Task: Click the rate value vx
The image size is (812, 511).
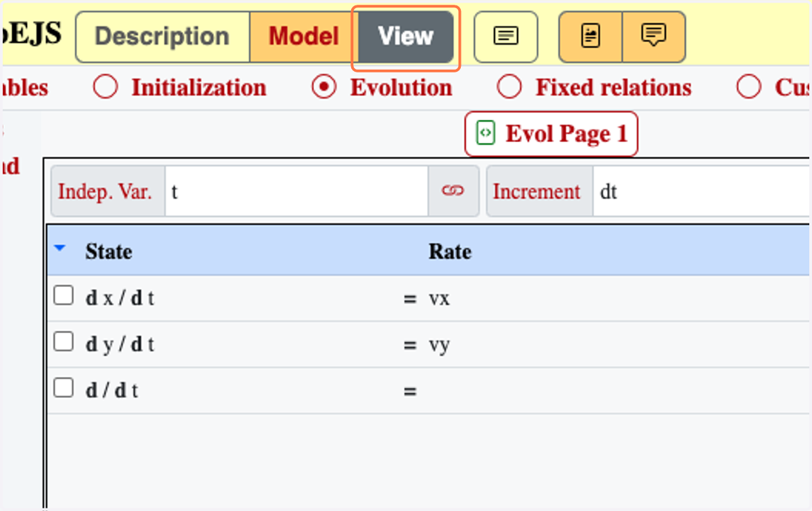Action: point(439,298)
